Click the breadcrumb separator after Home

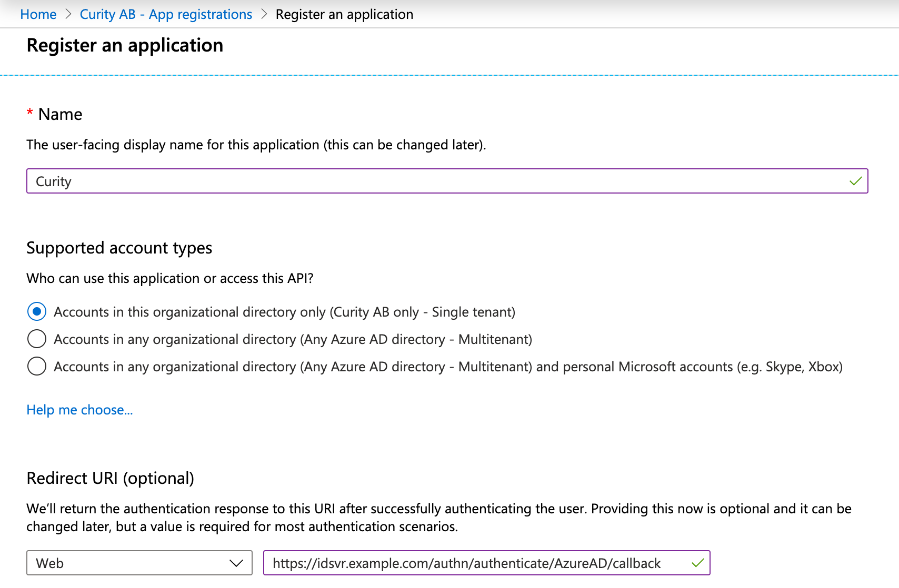68,14
